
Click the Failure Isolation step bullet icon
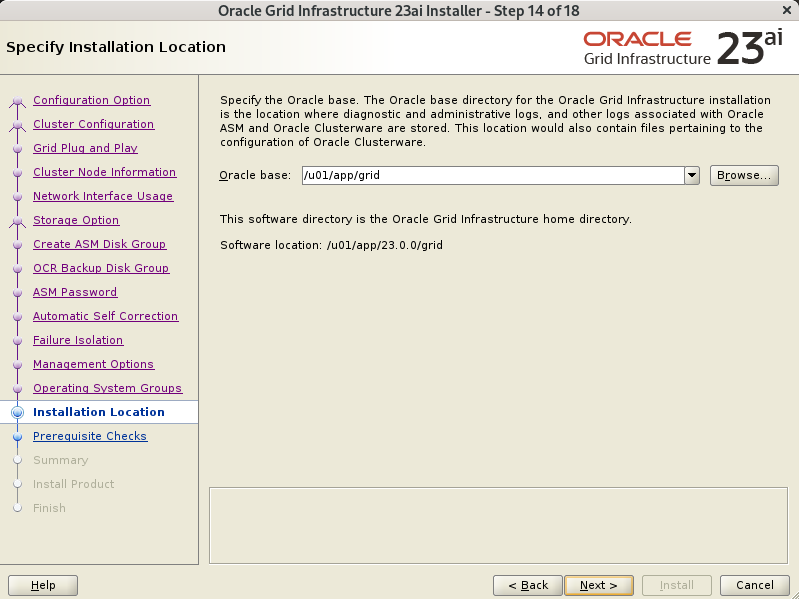tap(17, 340)
